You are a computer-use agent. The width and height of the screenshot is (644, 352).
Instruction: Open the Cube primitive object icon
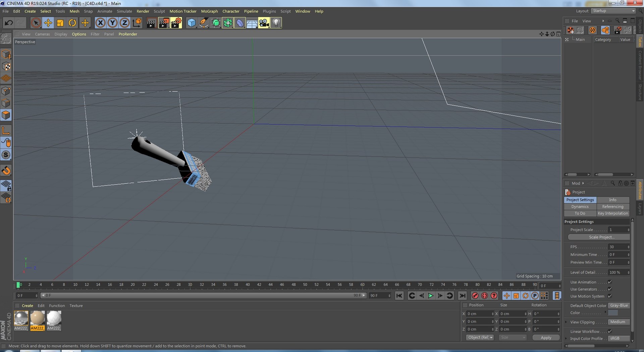[192, 23]
